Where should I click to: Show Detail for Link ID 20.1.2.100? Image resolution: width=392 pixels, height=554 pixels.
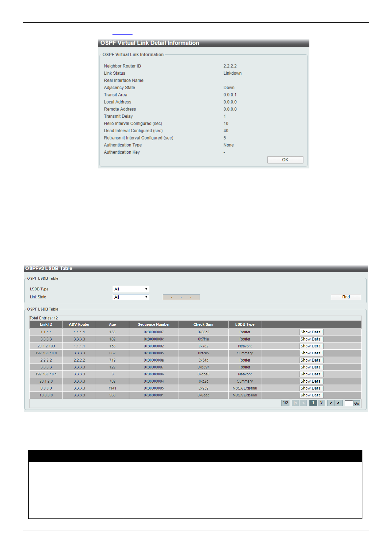tap(311, 346)
